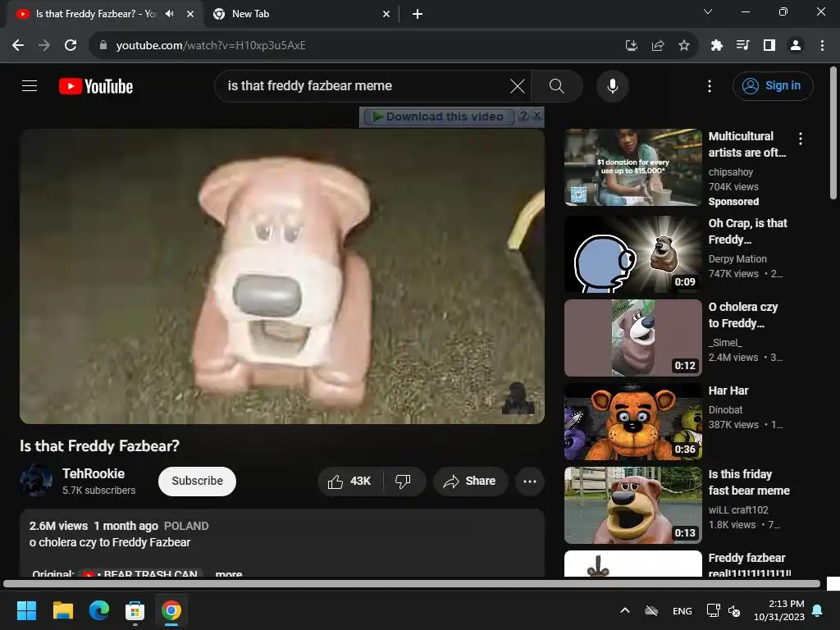
Task: Launch Microsoft Edge from taskbar
Action: click(x=99, y=610)
